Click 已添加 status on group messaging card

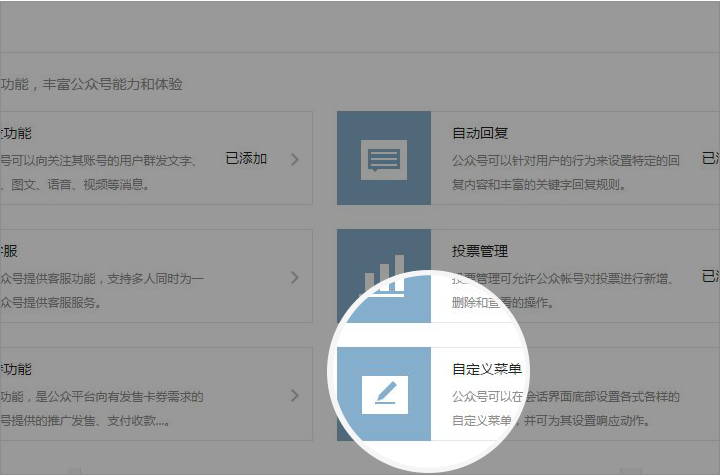click(x=246, y=158)
